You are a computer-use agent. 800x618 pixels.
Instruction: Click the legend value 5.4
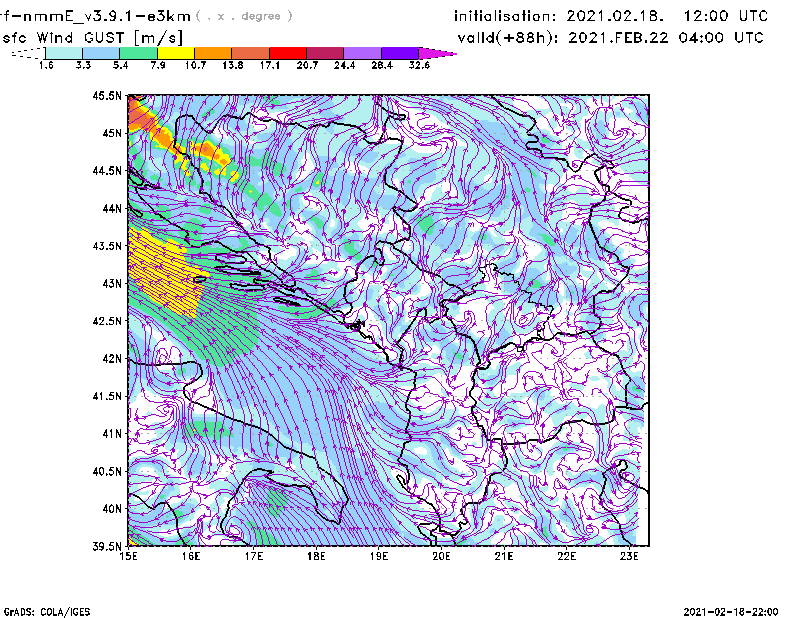[x=120, y=65]
